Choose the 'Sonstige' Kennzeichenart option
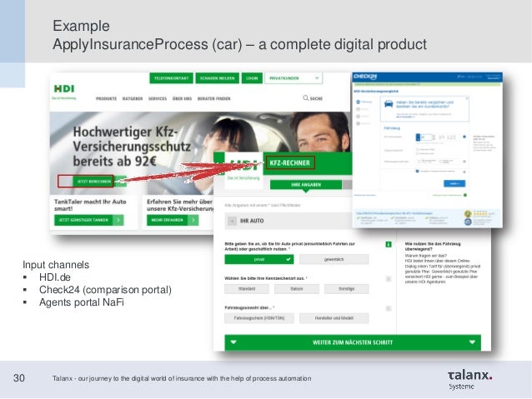The width and height of the screenshot is (532, 399). pyautogui.click(x=346, y=289)
